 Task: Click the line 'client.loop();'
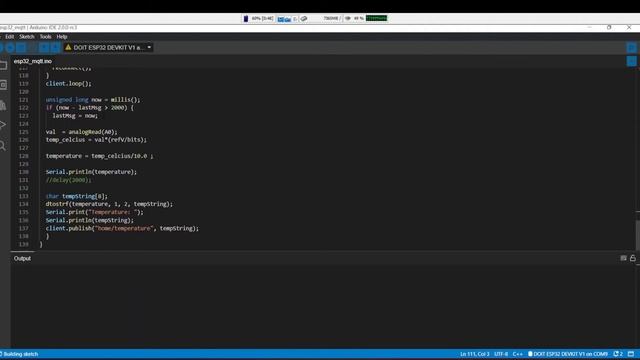[69, 84]
